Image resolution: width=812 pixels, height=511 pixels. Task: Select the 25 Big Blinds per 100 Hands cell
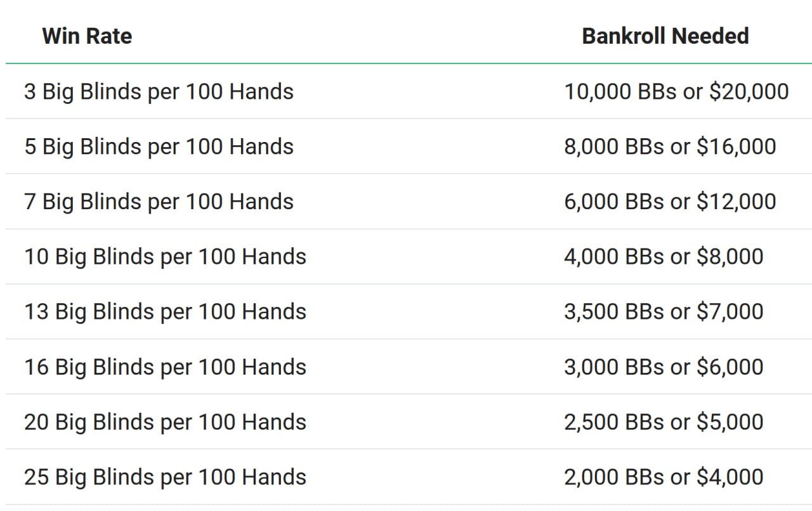[x=165, y=477]
